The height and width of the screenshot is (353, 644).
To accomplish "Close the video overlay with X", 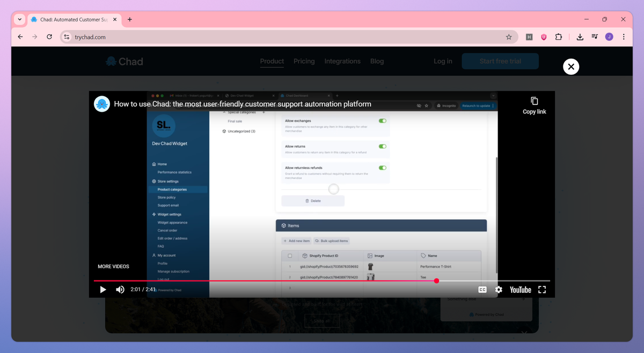I will pyautogui.click(x=571, y=67).
